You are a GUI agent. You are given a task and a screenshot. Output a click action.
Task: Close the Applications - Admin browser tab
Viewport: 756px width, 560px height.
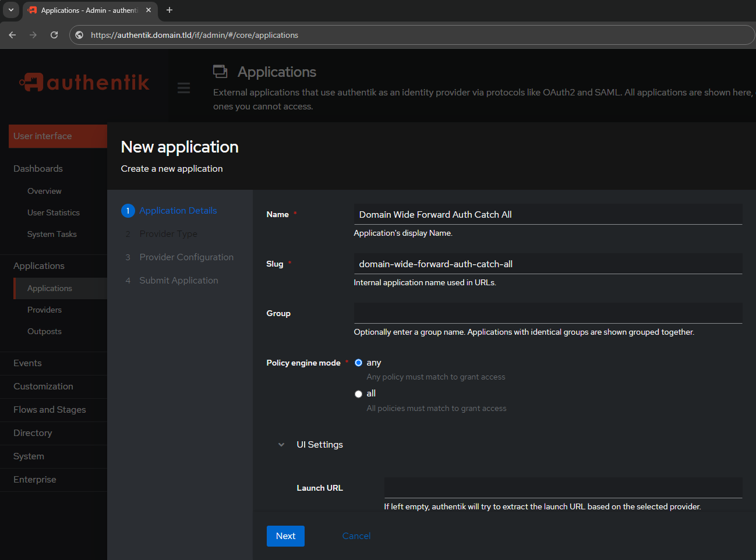pyautogui.click(x=149, y=10)
